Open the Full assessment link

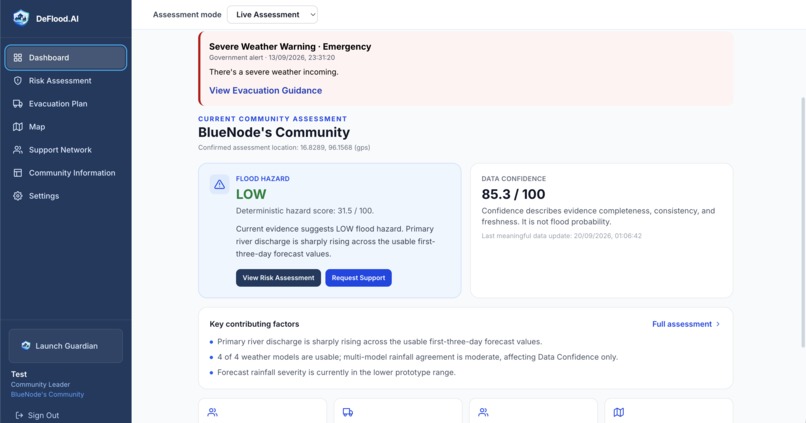686,324
